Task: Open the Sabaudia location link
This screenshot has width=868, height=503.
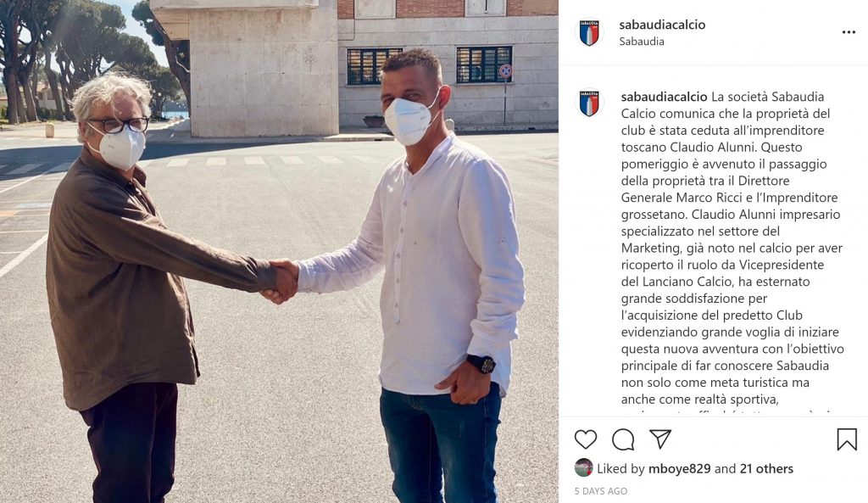Action: point(642,41)
